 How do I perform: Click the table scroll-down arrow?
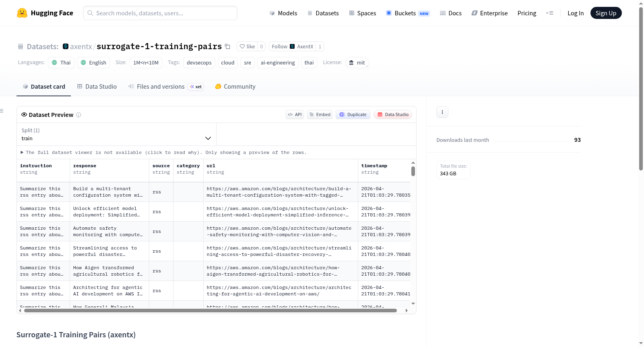coord(413,303)
